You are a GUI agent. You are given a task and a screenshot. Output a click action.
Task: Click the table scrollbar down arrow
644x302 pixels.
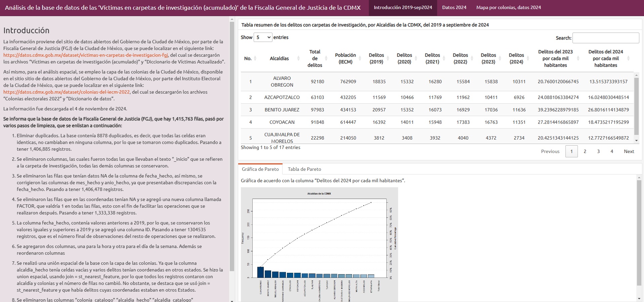(636, 141)
